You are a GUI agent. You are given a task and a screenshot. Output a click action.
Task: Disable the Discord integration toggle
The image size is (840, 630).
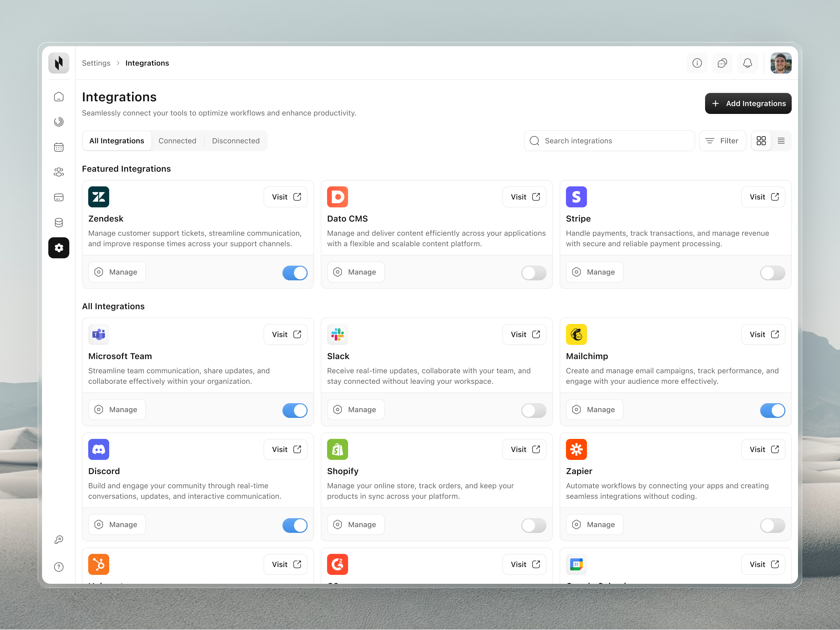coord(295,526)
